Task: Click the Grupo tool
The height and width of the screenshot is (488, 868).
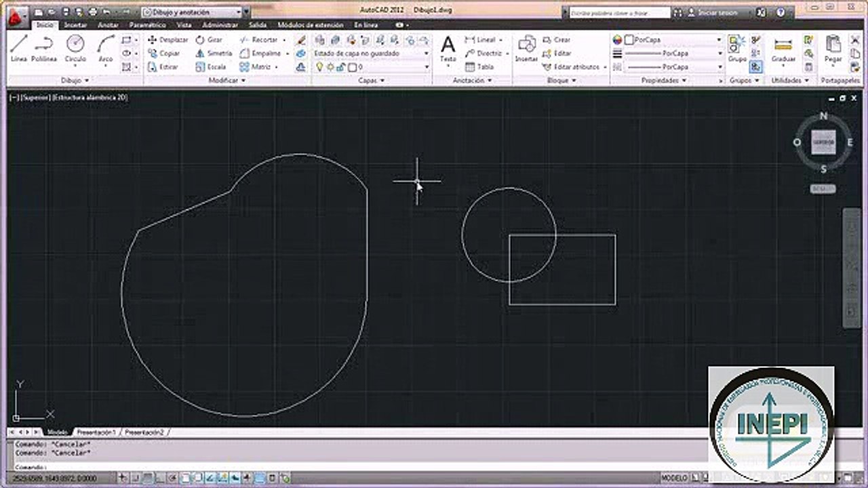Action: point(737,49)
